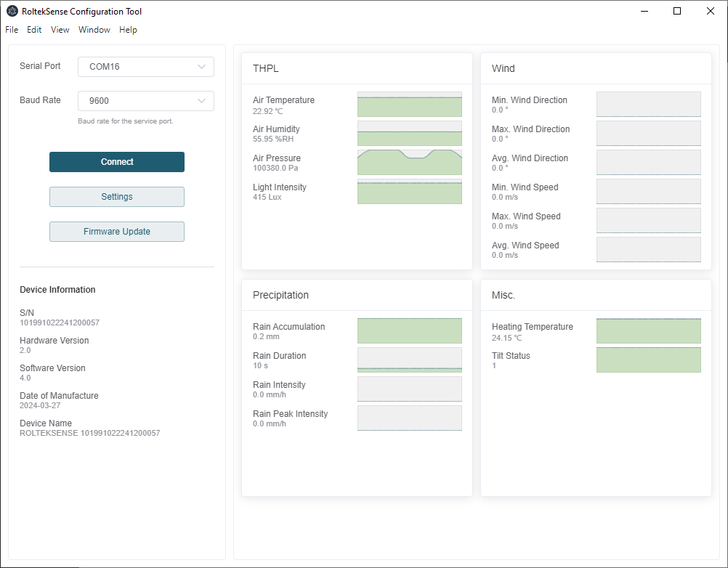Open the Edit menu
728x568 pixels.
34,30
